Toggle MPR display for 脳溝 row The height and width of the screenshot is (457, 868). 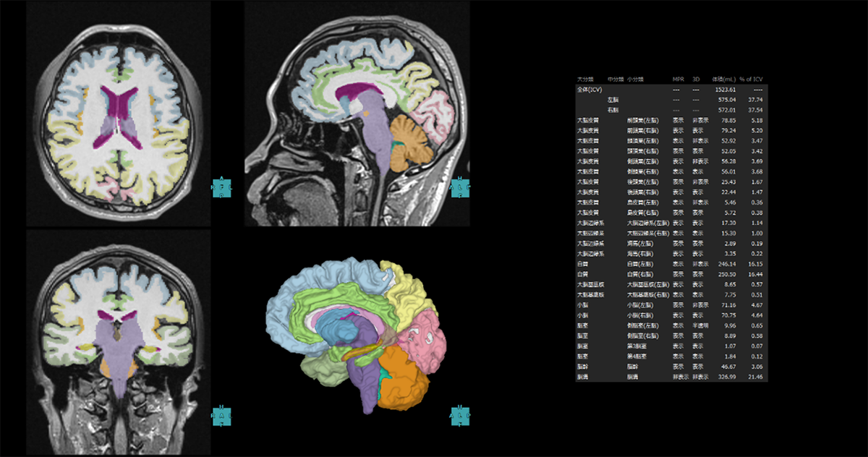point(678,377)
